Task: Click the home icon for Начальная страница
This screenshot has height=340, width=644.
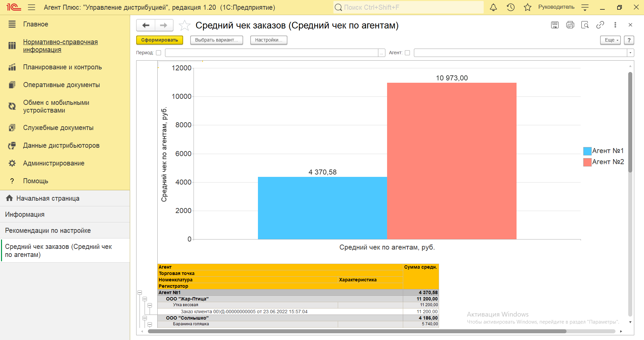Action: 9,198
